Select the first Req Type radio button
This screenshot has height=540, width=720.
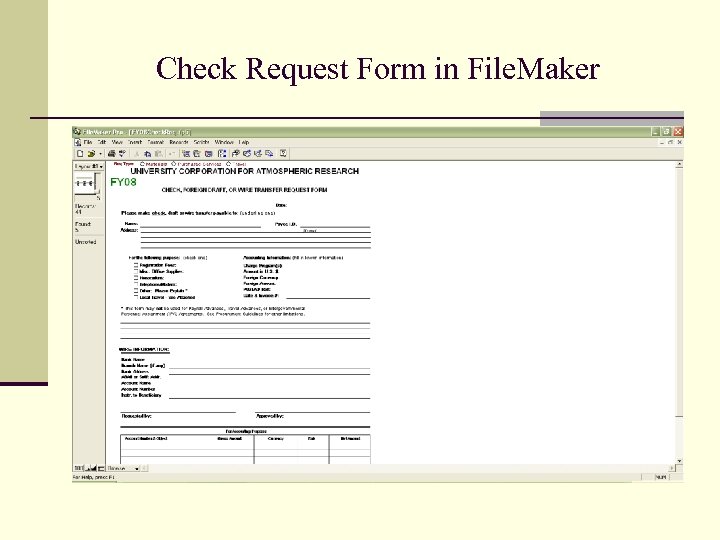click(142, 164)
